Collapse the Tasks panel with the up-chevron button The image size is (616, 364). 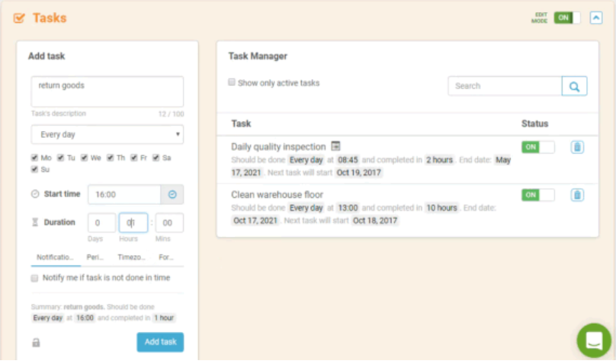(x=596, y=18)
